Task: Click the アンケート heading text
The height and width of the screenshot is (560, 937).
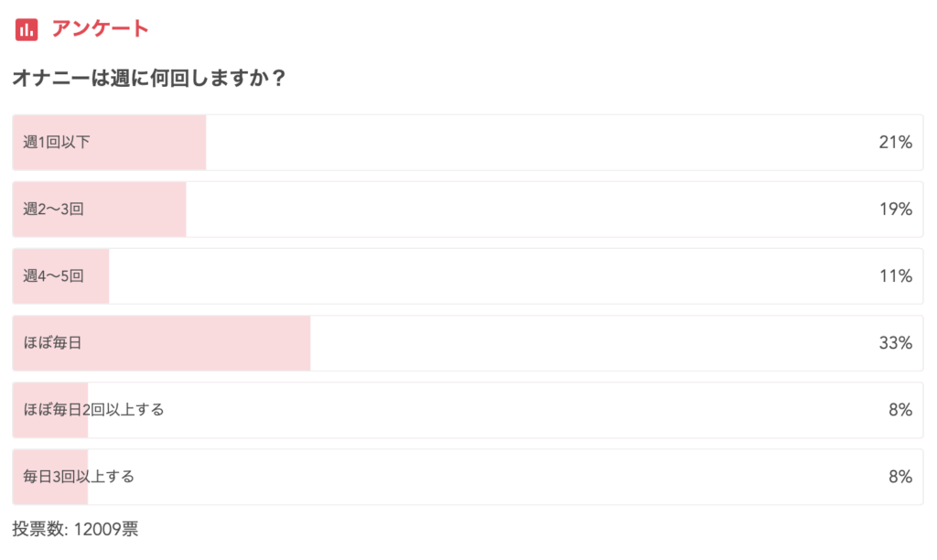Action: (x=100, y=29)
